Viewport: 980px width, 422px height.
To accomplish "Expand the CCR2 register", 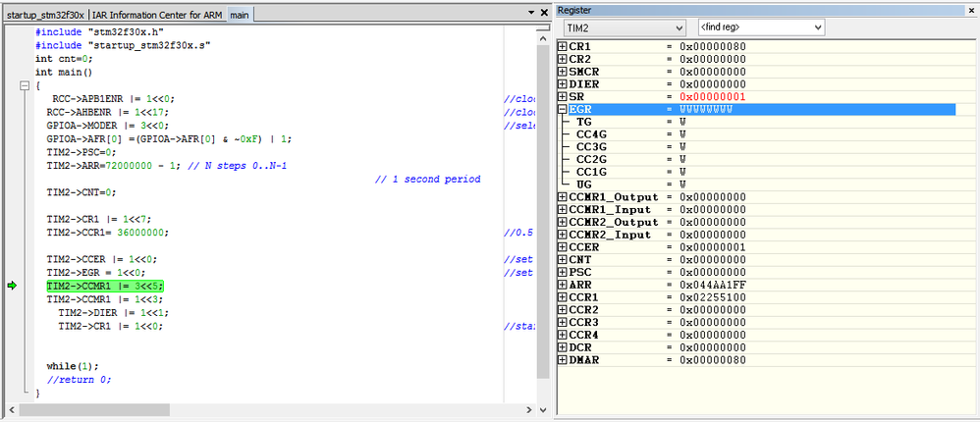I will pos(563,310).
